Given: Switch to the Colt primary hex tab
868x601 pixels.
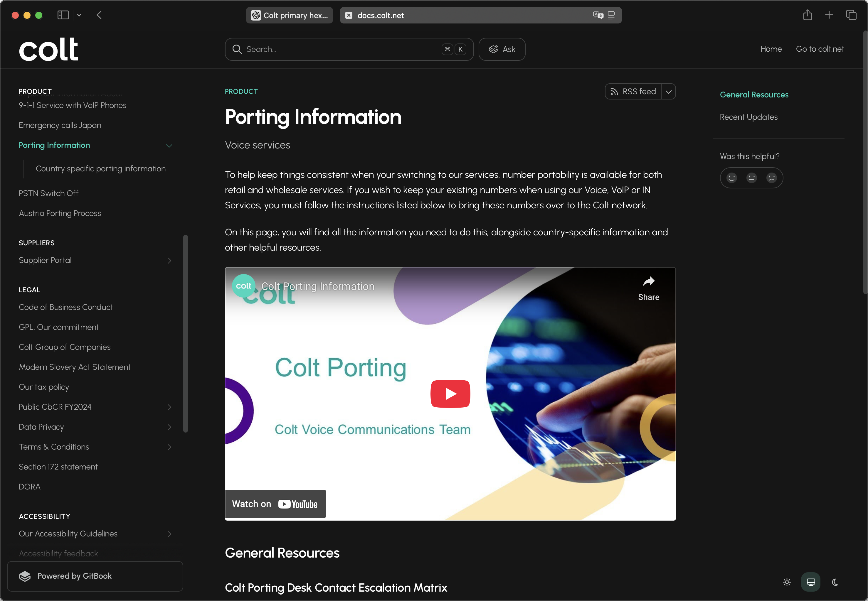Looking at the screenshot, I should pyautogui.click(x=289, y=15).
